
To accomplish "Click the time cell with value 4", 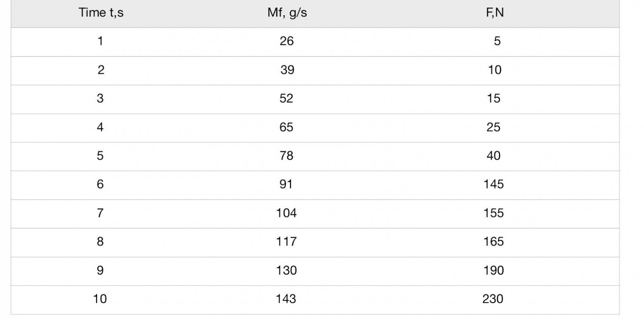I will (100, 127).
